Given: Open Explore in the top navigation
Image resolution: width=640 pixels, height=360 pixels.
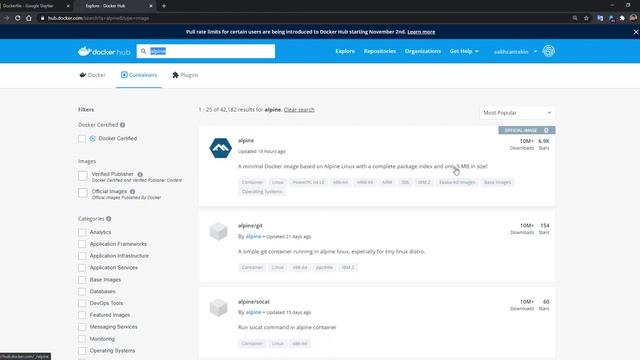Looking at the screenshot, I should 345,51.
